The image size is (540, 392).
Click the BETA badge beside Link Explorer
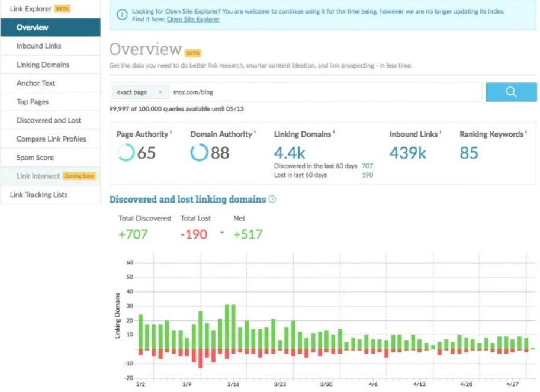coord(62,9)
